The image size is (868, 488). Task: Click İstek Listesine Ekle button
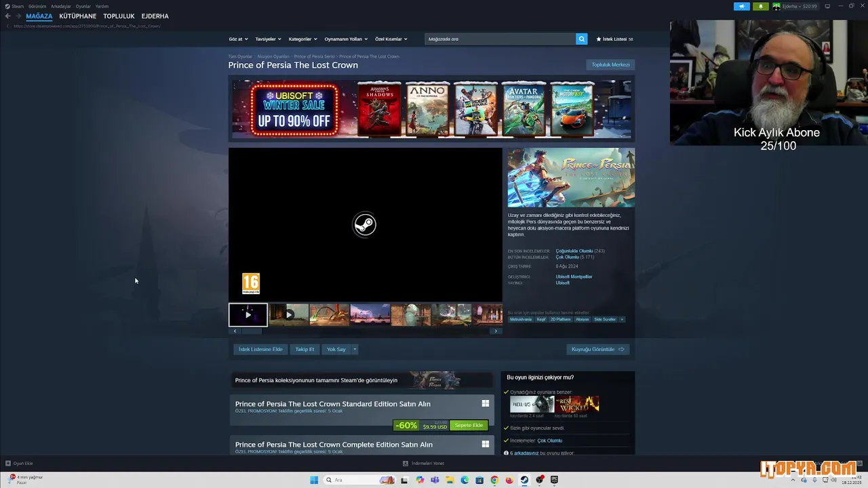point(260,350)
